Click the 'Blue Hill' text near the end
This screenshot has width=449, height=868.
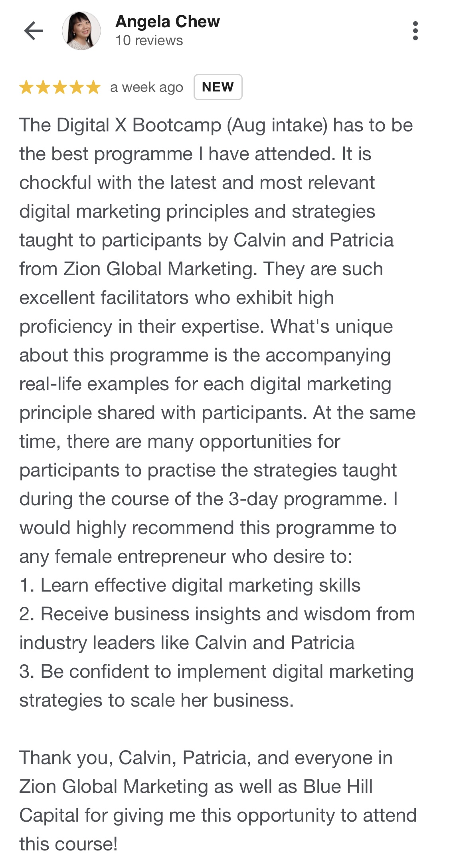click(338, 787)
